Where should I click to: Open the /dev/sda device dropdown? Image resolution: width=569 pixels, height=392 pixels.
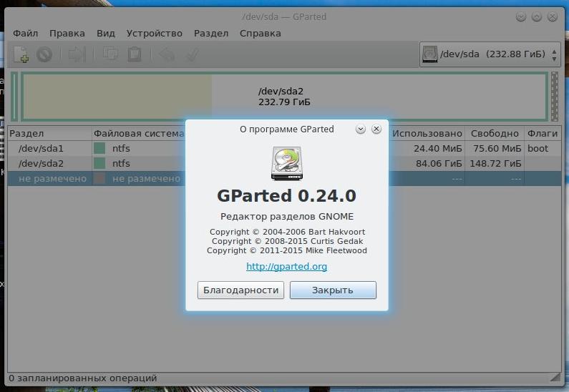(490, 54)
